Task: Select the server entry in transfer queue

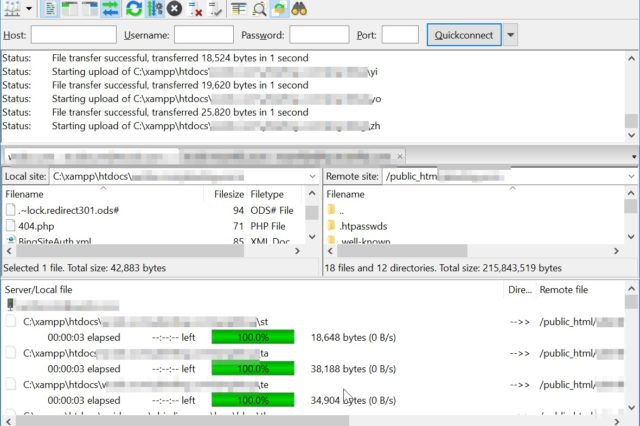Action: (x=63, y=305)
